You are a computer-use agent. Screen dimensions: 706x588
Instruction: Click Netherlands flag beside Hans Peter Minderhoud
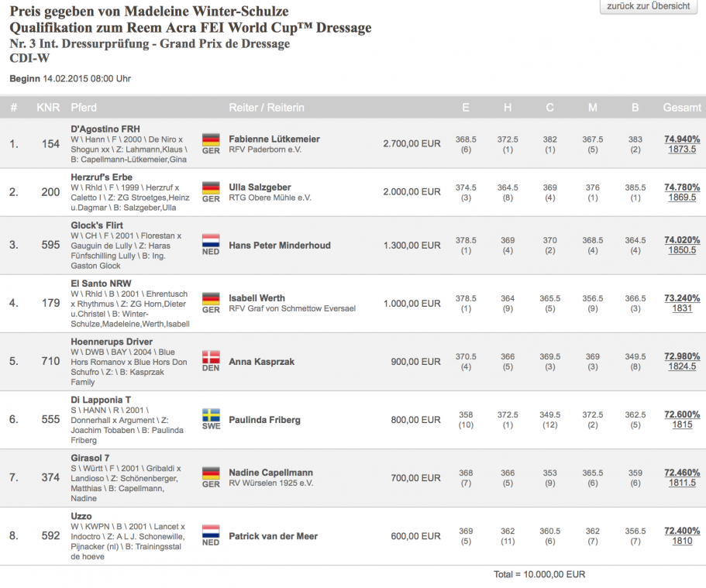tap(210, 240)
